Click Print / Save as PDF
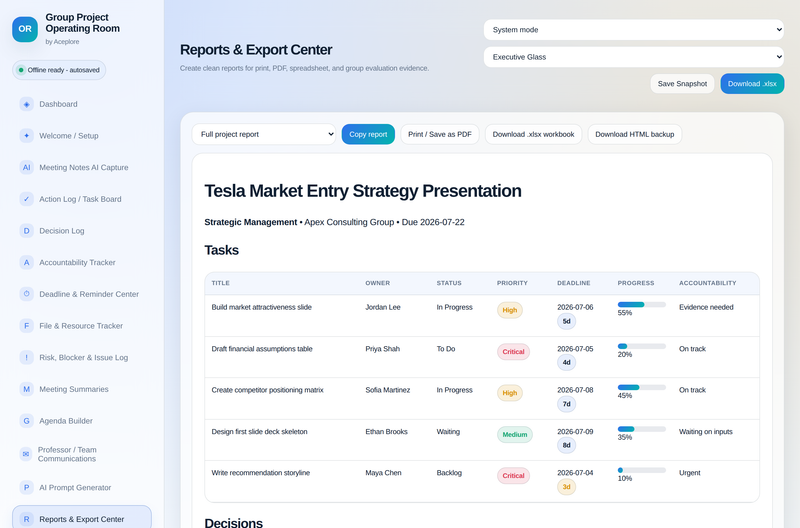The height and width of the screenshot is (528, 800). point(440,134)
